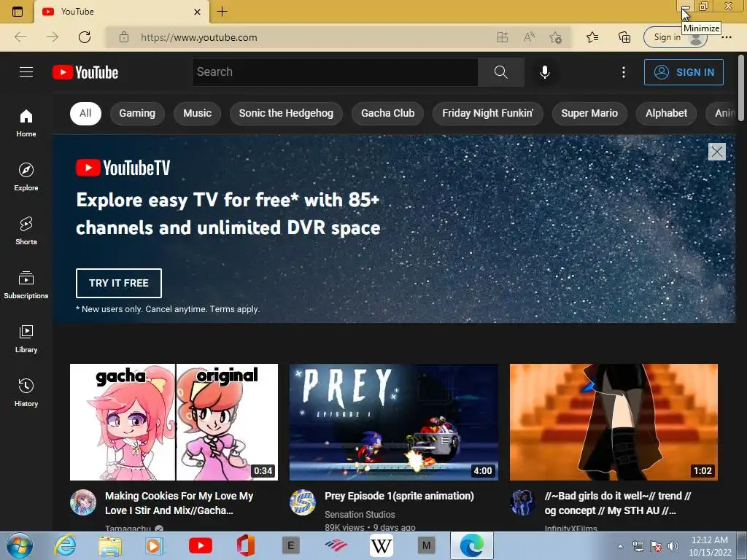Click the search magnifier button

pyautogui.click(x=500, y=72)
